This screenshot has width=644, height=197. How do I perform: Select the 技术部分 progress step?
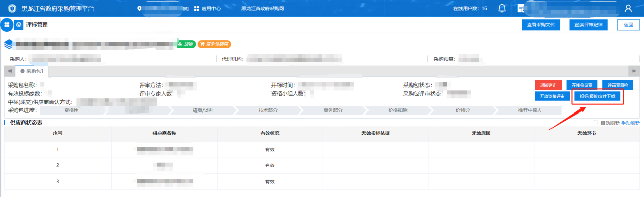point(268,110)
